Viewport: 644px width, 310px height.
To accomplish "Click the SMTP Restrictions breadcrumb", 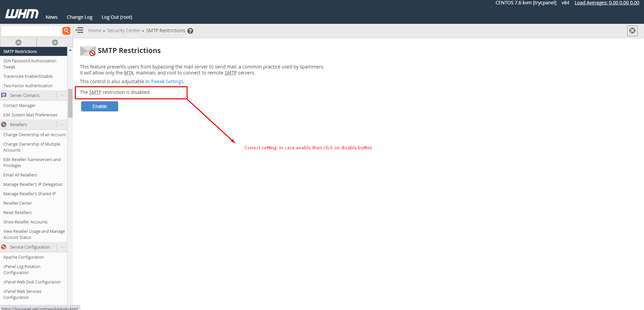I will 165,31.
